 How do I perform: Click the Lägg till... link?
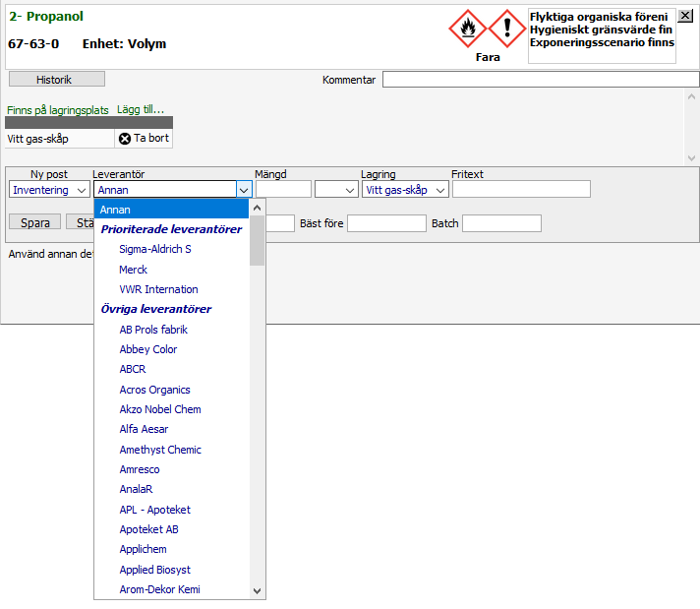point(141,109)
